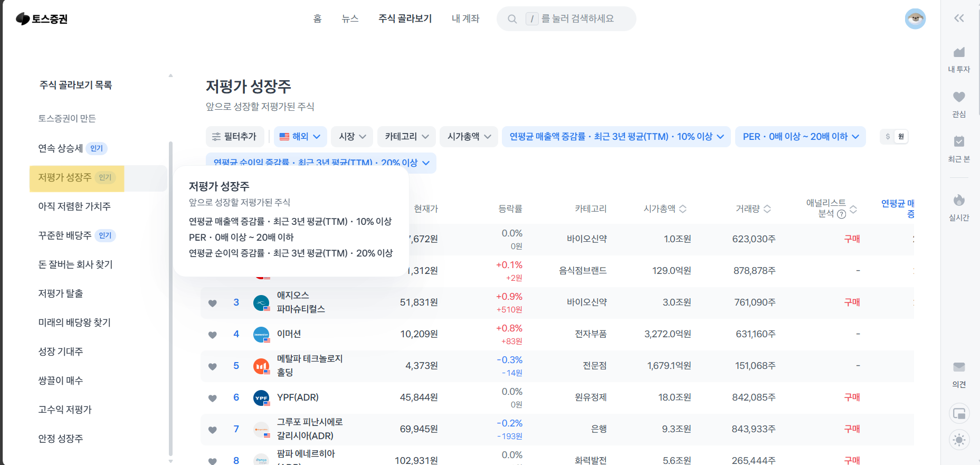
Task: Open the 이머션 stock row name
Action: click(x=289, y=334)
